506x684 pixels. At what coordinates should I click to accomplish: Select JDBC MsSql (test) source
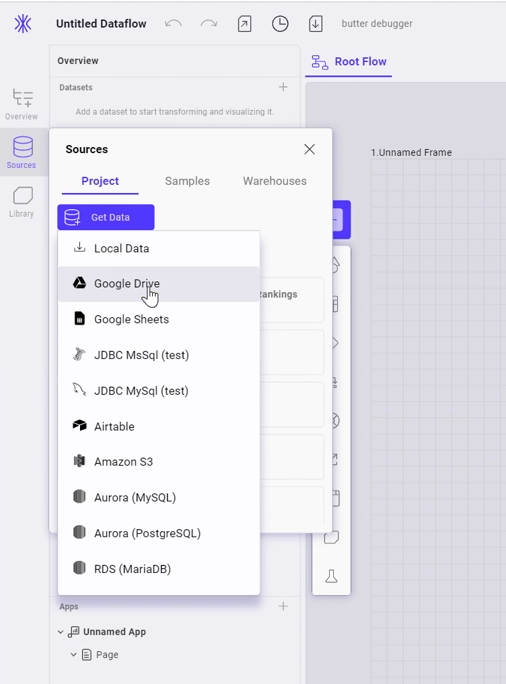click(x=159, y=355)
